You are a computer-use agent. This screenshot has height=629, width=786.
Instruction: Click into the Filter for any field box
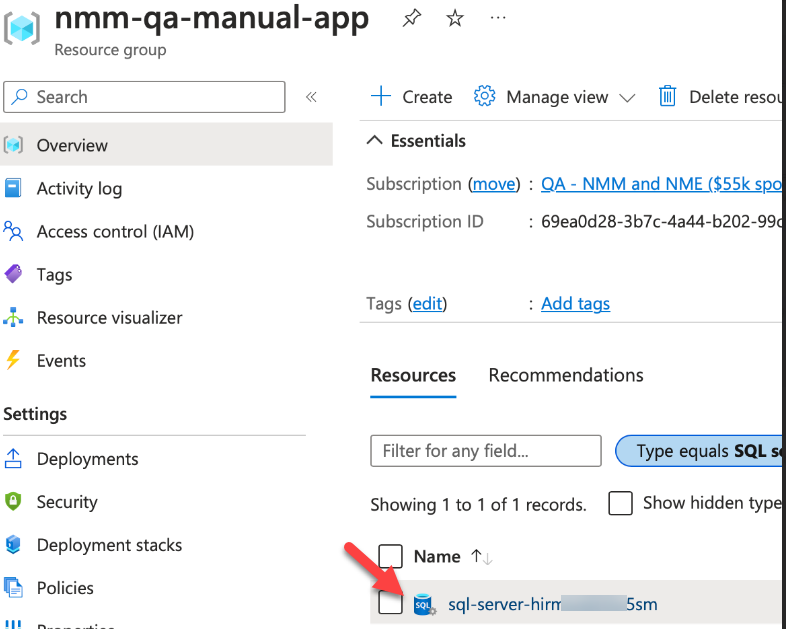coord(486,451)
